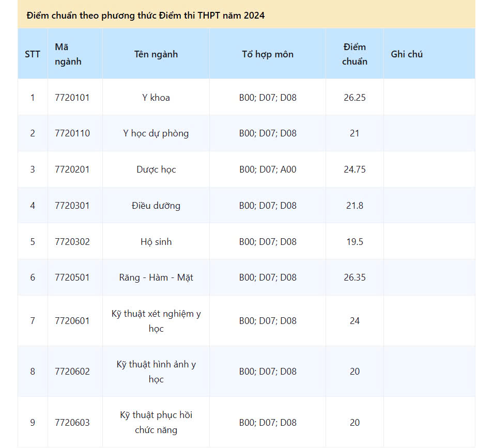The height and width of the screenshot is (448, 494).
Task: Select the 'Điểm chuẩn' column header
Action: tap(355, 54)
